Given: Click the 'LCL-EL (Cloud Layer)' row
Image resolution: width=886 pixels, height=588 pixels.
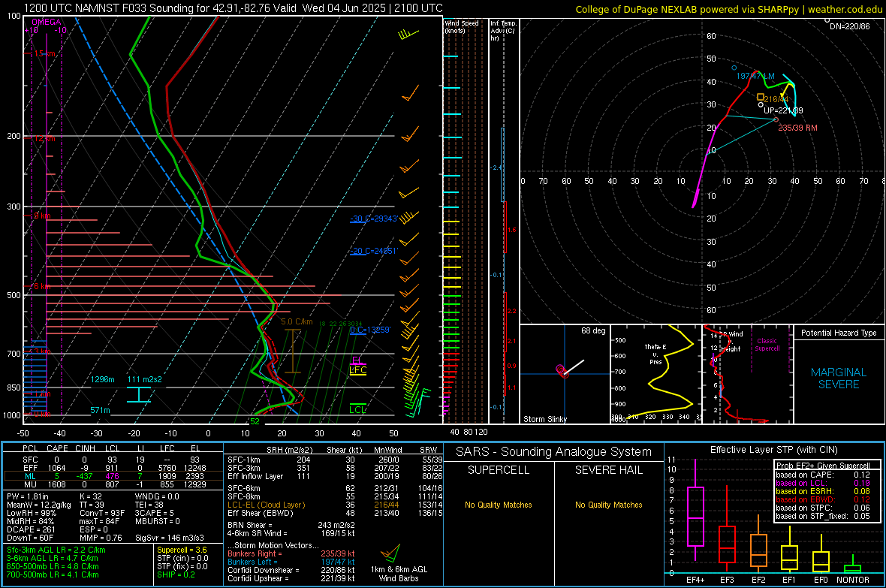Looking at the screenshot, I should click(x=335, y=505).
